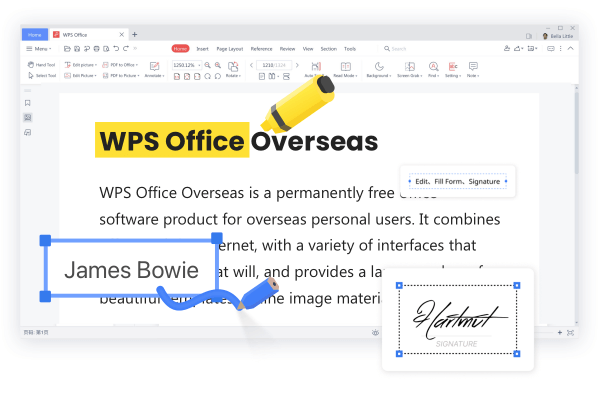Open the Menu dropdown
600x400 pixels.
click(x=39, y=49)
